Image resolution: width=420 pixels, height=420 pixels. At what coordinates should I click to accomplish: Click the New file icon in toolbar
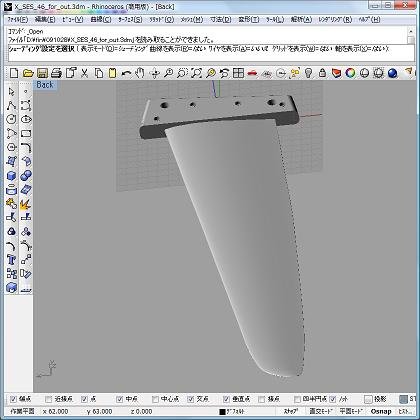(x=14, y=73)
